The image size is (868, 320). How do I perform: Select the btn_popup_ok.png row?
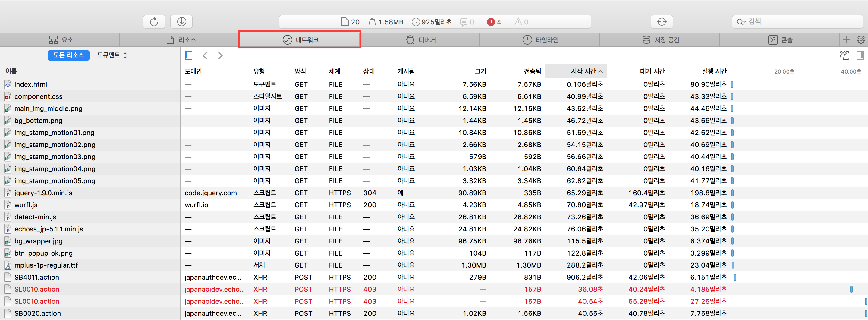click(x=434, y=253)
